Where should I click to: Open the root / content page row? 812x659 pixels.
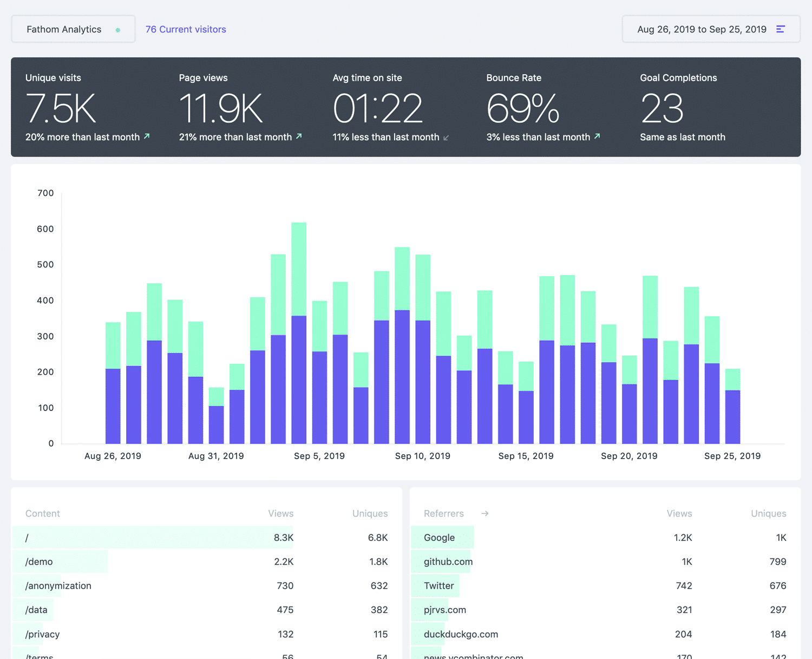pyautogui.click(x=27, y=537)
